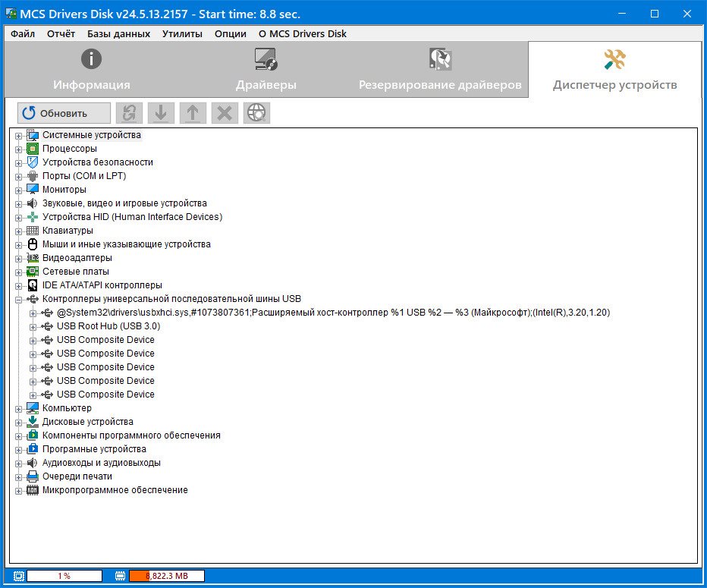Screen dimensions: 707x588
Task: Click the delete X toolbar icon
Action: point(225,113)
